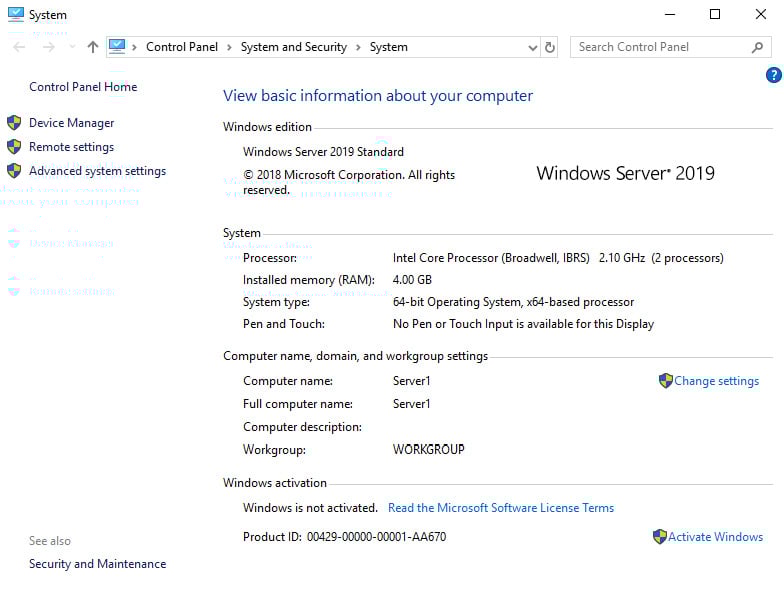784x590 pixels.
Task: Click the shield icon beside Remote settings
Action: point(14,146)
